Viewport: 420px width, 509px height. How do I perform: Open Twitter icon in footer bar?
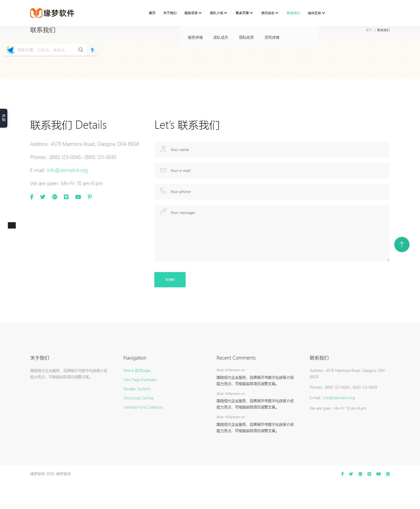pos(351,474)
